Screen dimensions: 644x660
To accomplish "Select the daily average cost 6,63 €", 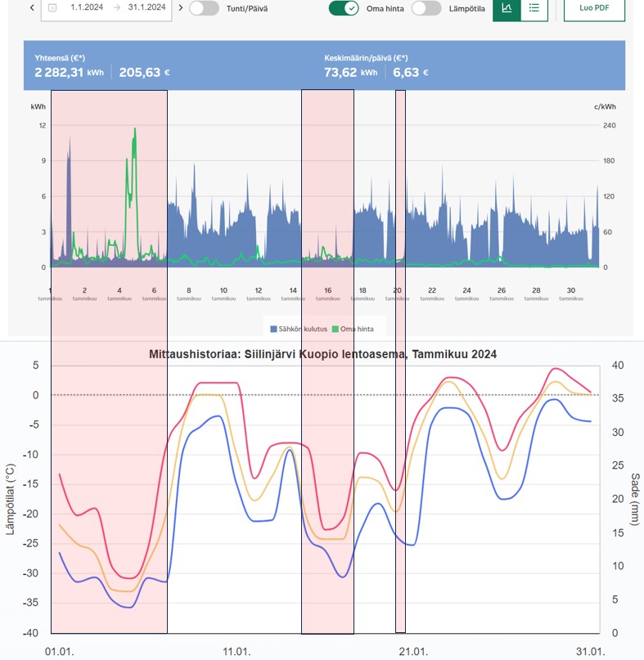I will pos(411,73).
